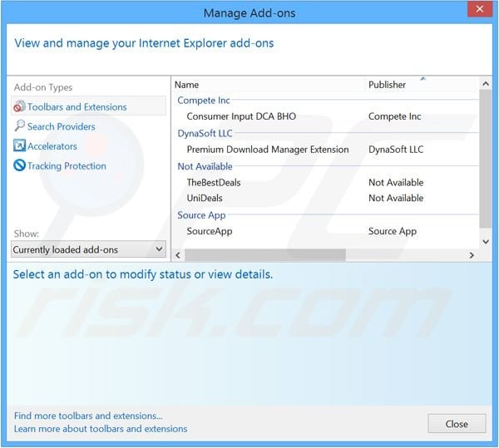Click DynaSoft LLC publisher cell
Screen dimensions: 499x448
[x=396, y=150]
